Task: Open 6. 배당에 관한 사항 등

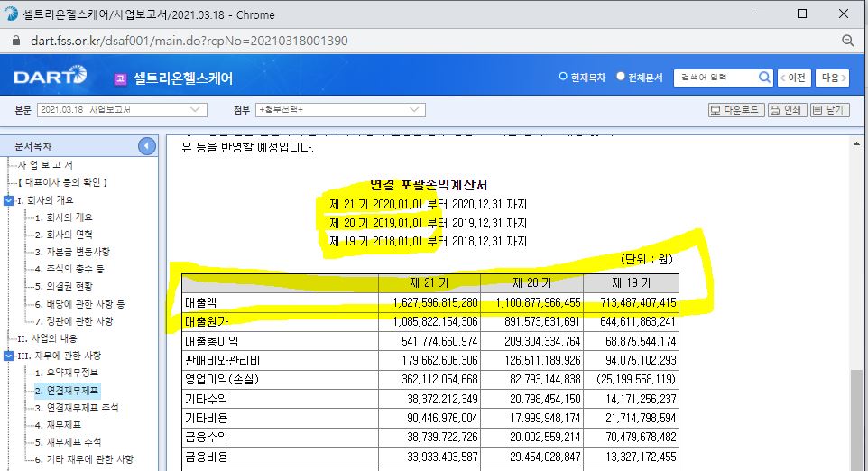Action: (79, 304)
